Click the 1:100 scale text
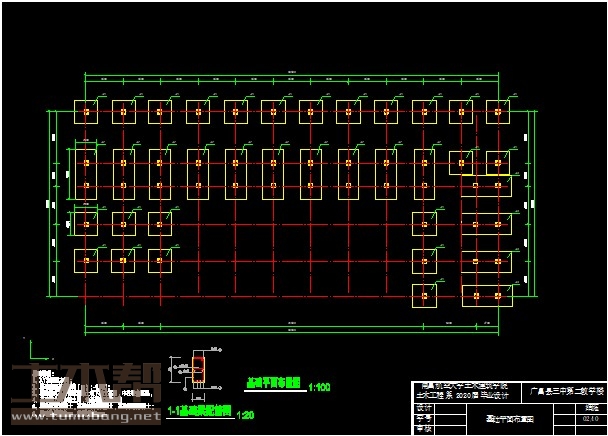The height and width of the screenshot is (436, 608). tap(320, 385)
